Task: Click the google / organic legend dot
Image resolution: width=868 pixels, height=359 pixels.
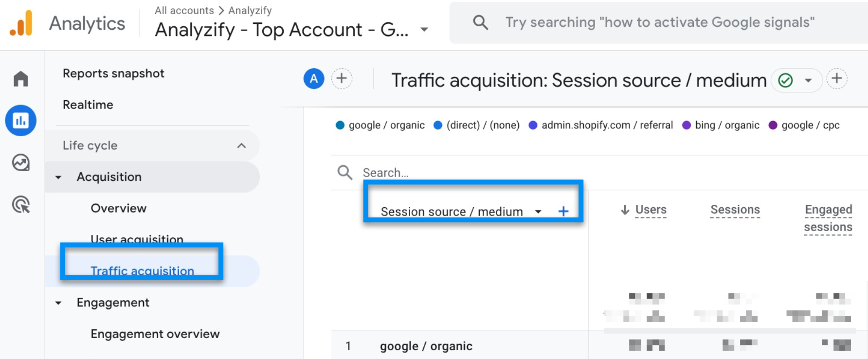Action: click(340, 125)
